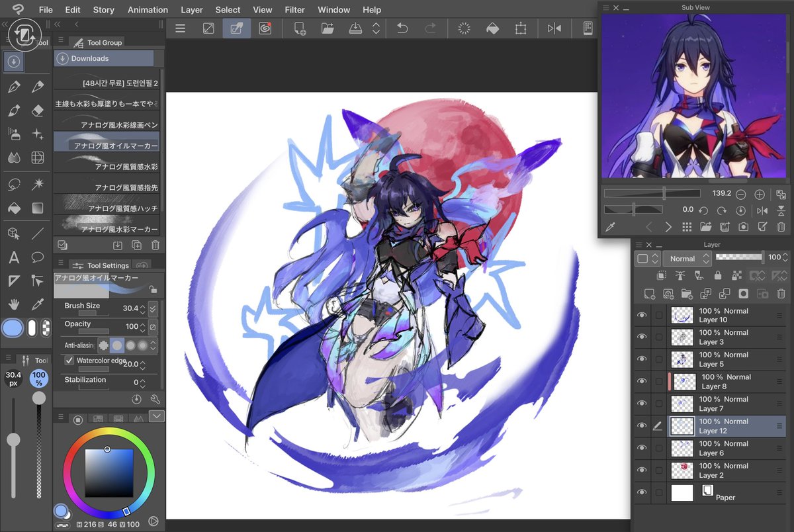Click Flip Horizontal in the command bar

click(554, 28)
